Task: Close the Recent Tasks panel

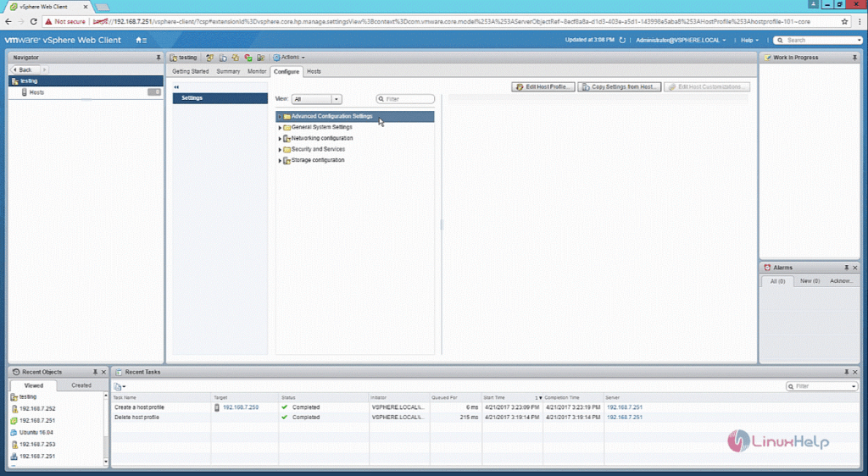Action: pyautogui.click(x=855, y=372)
